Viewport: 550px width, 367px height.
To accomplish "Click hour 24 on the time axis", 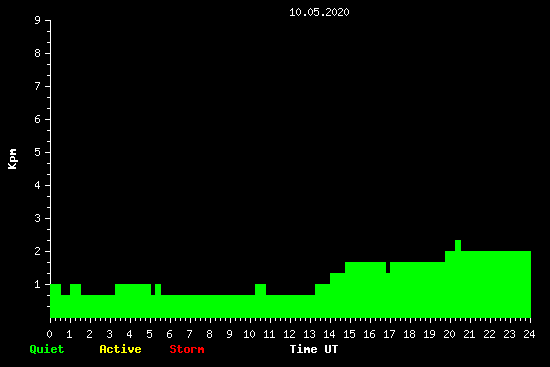I will pyautogui.click(x=529, y=334).
